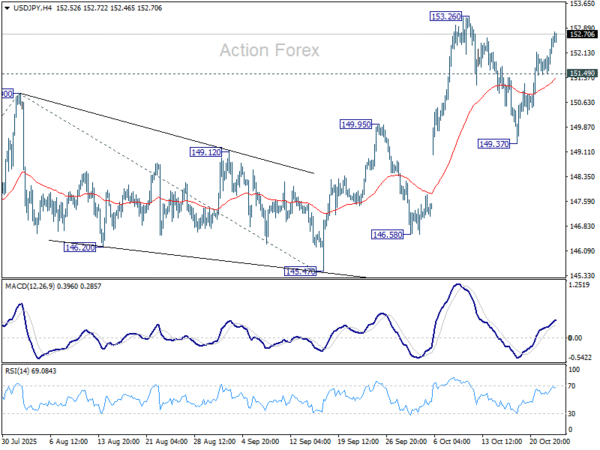Select the 149.950 peak price label

[x=356, y=125]
